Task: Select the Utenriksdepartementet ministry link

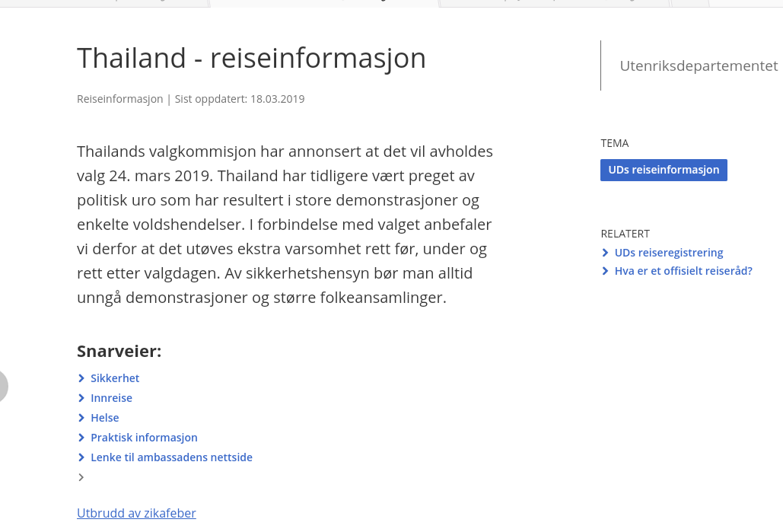Action: pos(698,66)
